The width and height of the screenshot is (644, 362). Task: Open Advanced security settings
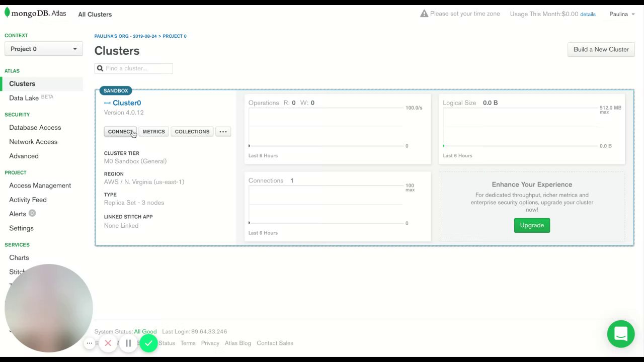tap(24, 156)
